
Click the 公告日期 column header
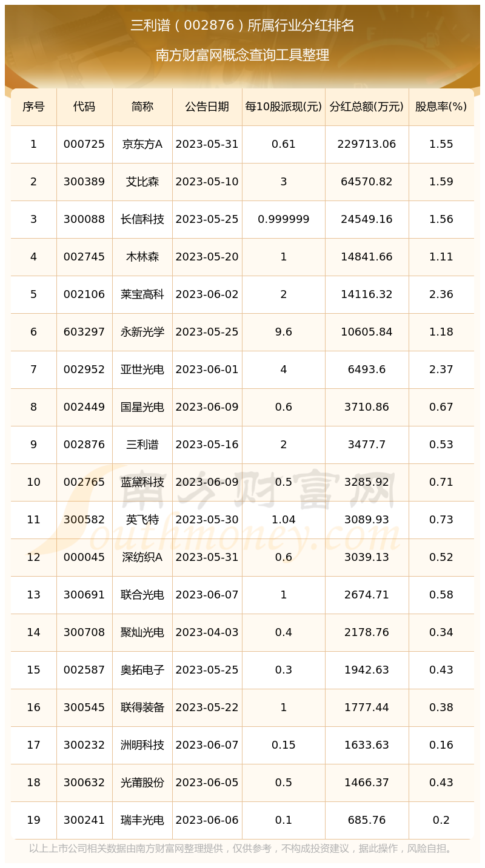click(x=207, y=107)
